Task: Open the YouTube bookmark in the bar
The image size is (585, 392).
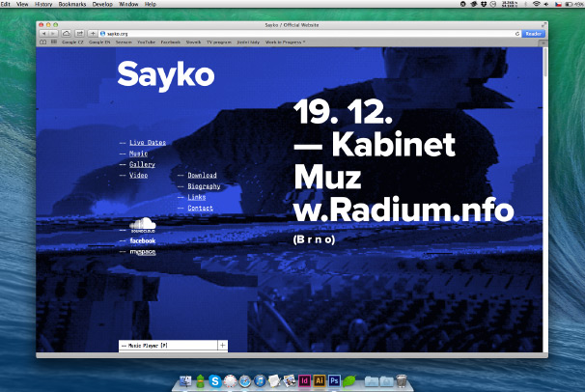Action: click(148, 42)
